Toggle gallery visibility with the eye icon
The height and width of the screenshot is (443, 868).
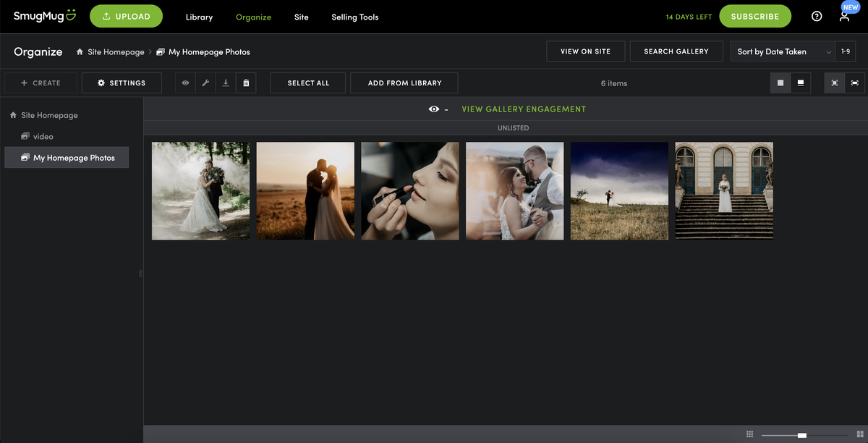coord(433,109)
